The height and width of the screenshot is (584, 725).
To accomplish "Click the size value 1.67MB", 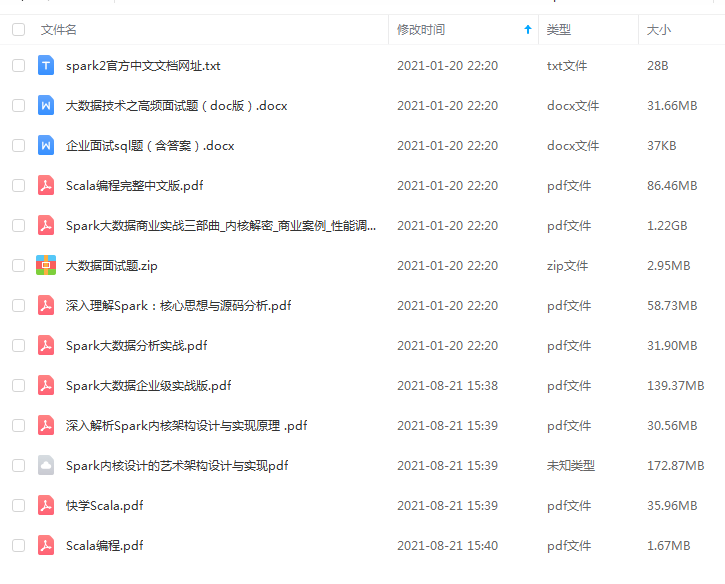I will tap(669, 546).
